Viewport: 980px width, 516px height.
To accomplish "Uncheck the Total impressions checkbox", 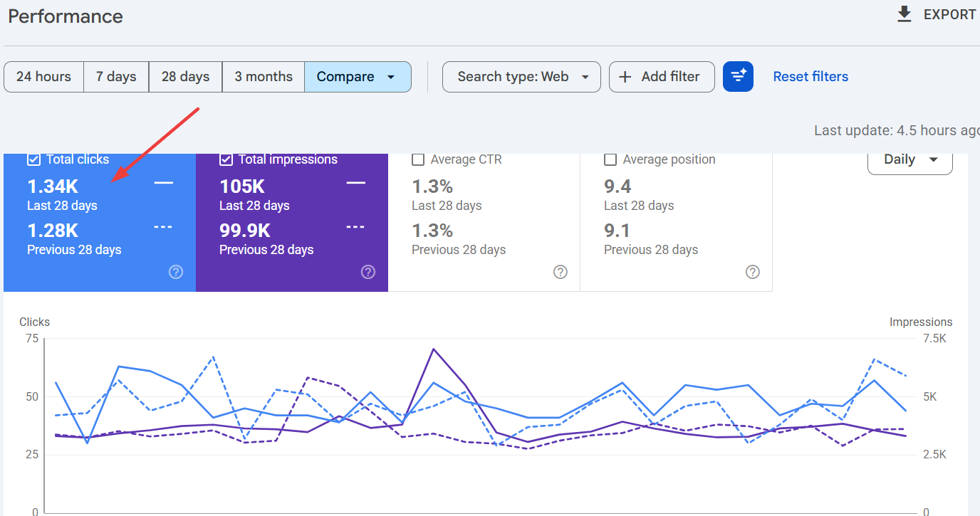I will [x=226, y=159].
